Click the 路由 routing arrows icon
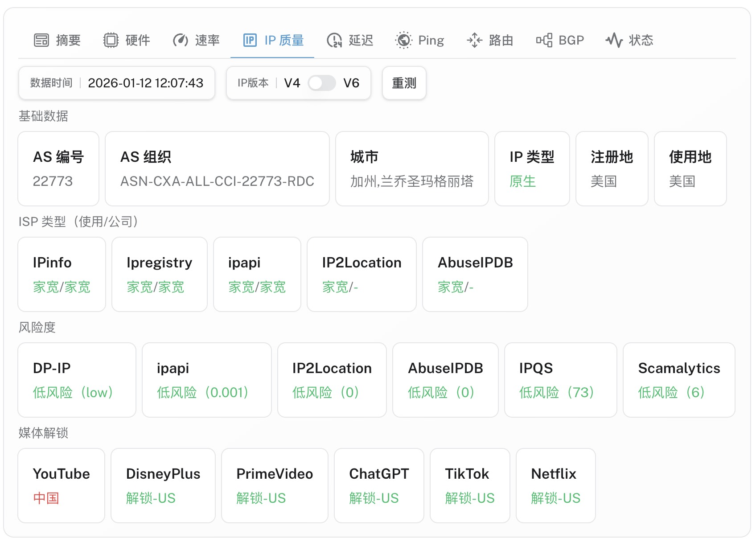The width and height of the screenshot is (756, 542). click(x=474, y=40)
